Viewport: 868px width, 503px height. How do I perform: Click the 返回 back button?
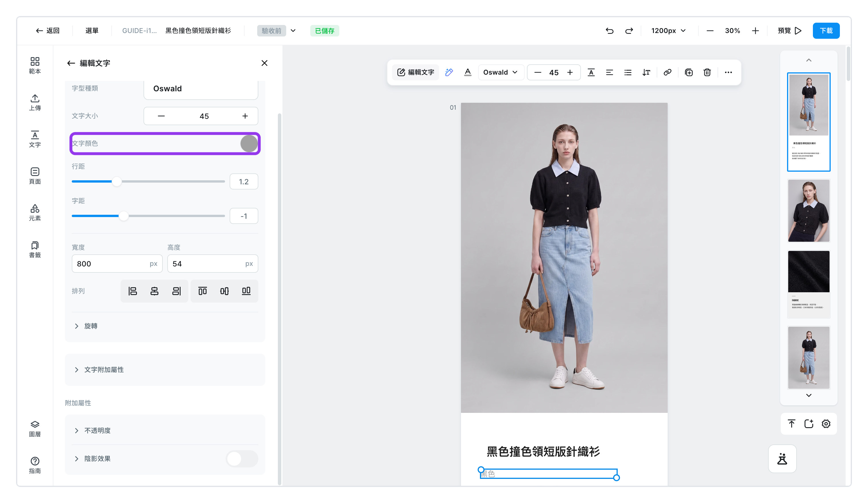(48, 31)
